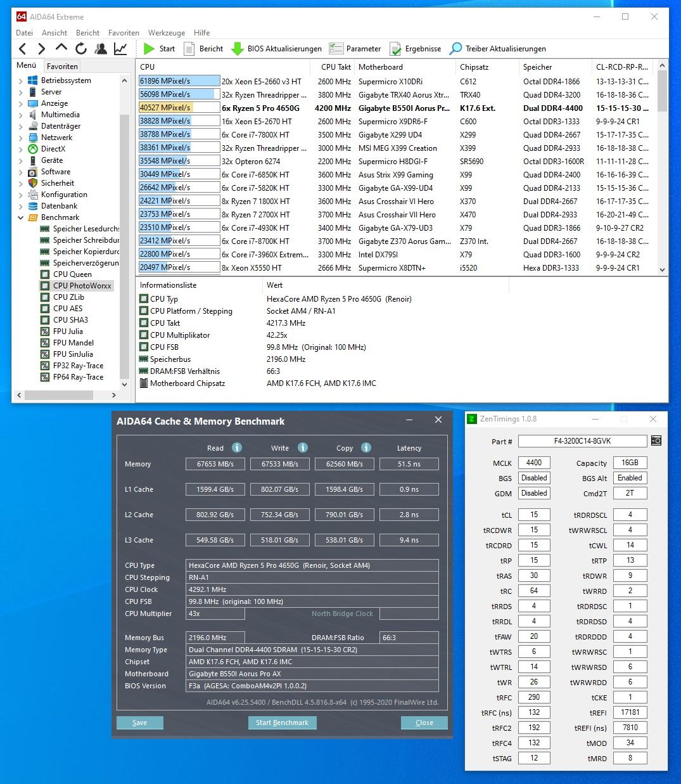Collapse the Benchmark tree node
The height and width of the screenshot is (784, 681).
click(x=21, y=218)
